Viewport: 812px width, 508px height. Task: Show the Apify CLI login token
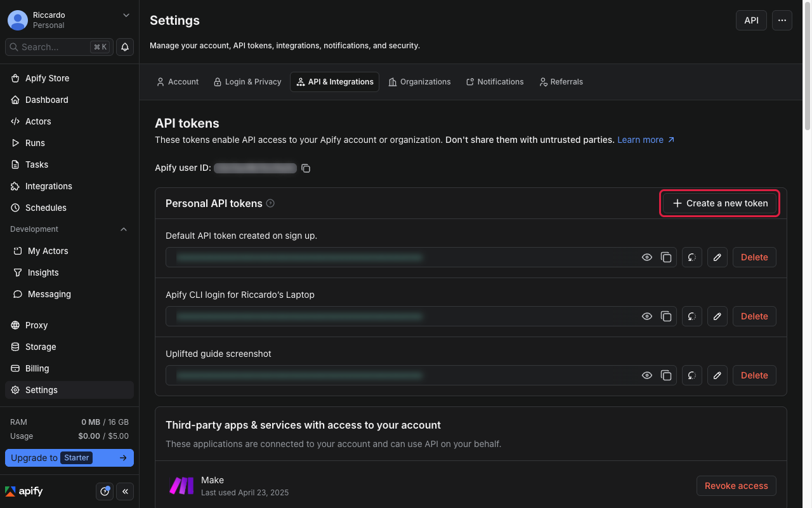click(647, 316)
